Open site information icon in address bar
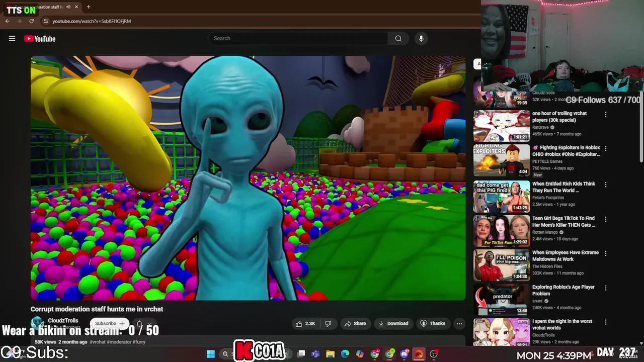 (x=46, y=21)
